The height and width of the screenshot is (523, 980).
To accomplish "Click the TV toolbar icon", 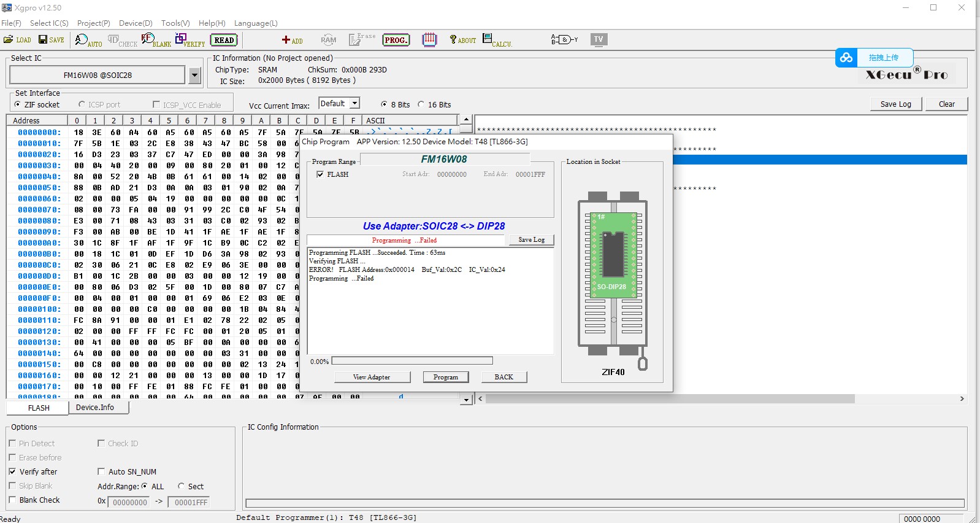I will tap(599, 40).
